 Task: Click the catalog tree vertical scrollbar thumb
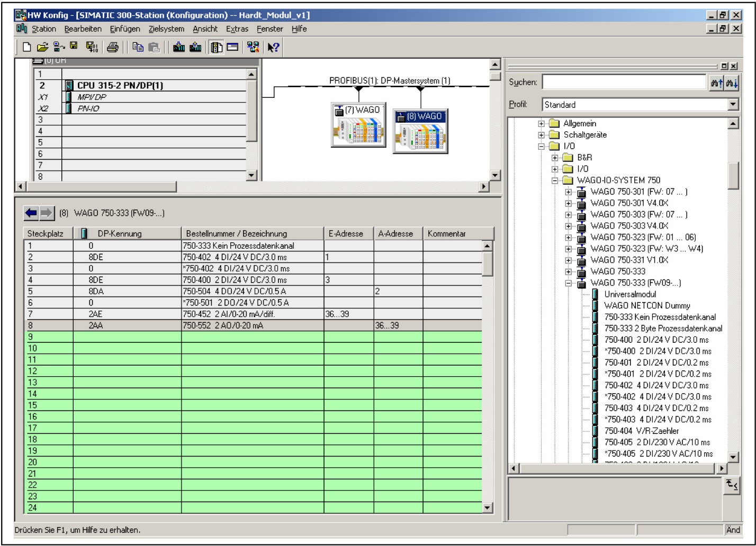click(733, 176)
